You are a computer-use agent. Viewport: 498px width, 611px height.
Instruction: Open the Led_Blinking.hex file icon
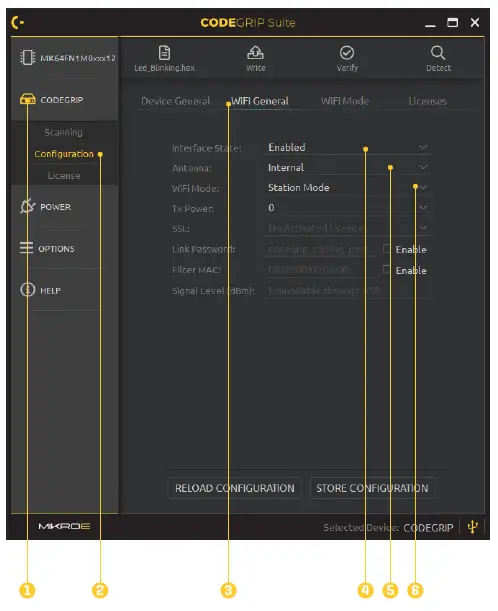pyautogui.click(x=164, y=53)
